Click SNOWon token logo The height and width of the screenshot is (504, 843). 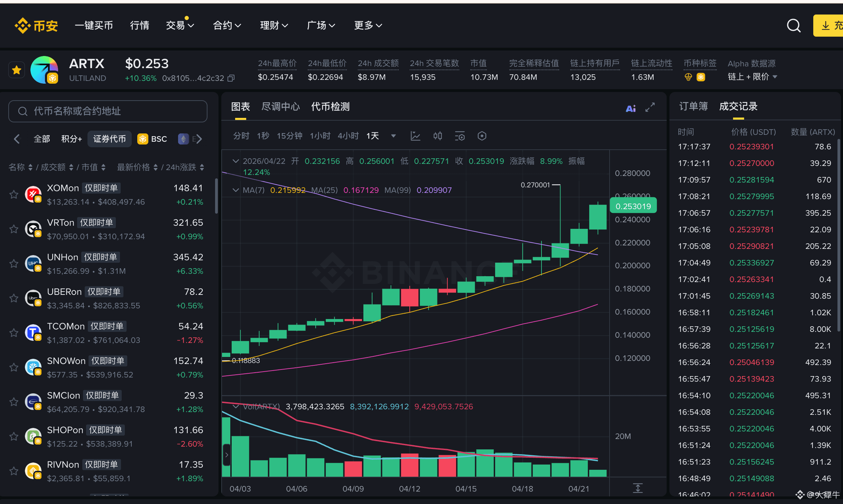click(33, 367)
